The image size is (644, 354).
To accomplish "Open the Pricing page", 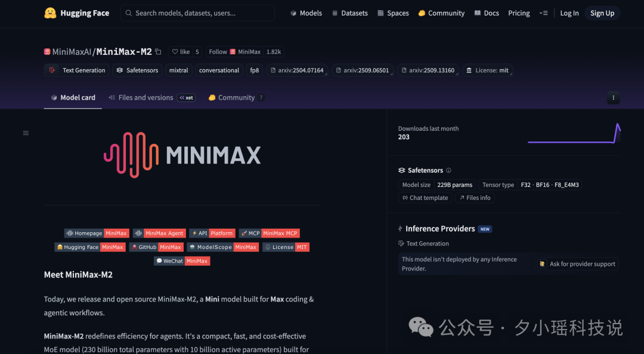I will 519,13.
